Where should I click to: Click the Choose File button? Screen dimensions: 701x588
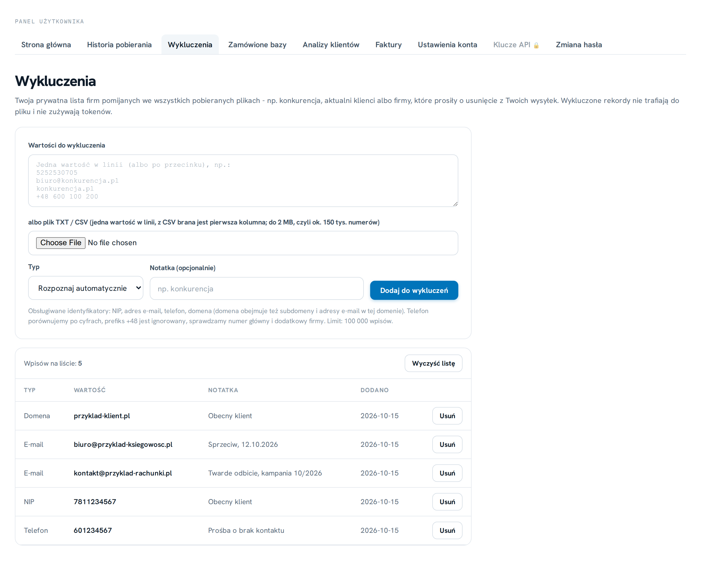61,243
